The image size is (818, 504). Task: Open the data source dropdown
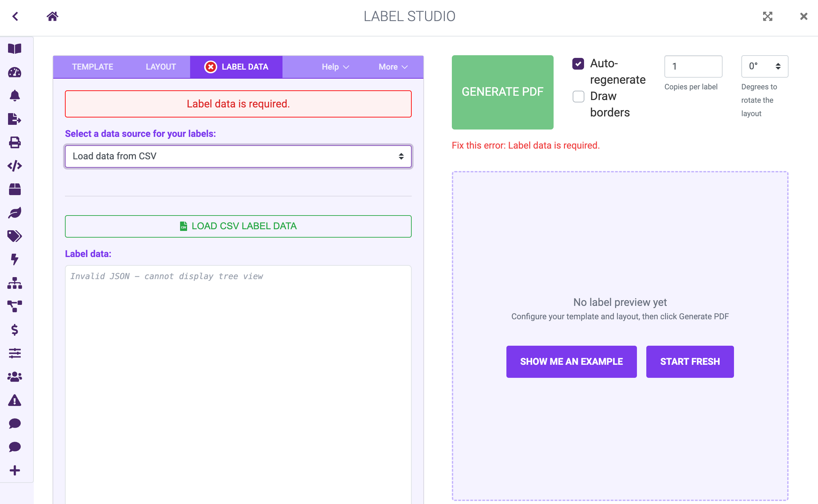(238, 156)
